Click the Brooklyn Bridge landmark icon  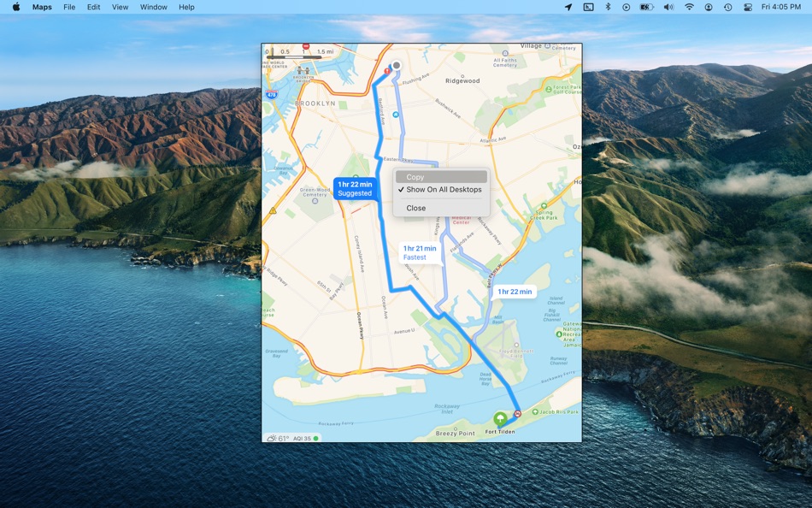coord(303,70)
